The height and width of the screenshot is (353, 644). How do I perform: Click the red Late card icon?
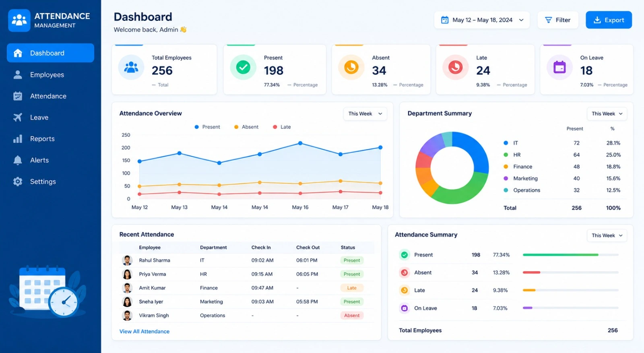456,67
